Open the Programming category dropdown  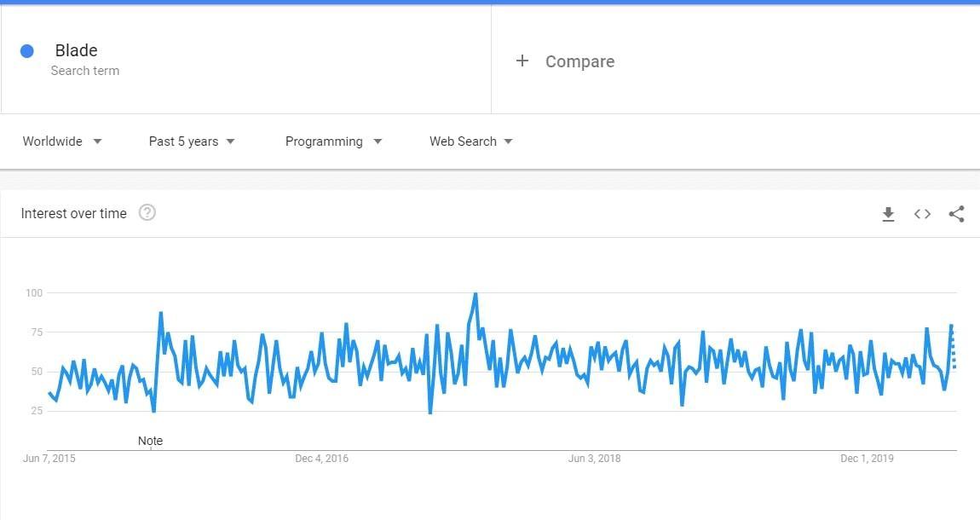point(333,142)
